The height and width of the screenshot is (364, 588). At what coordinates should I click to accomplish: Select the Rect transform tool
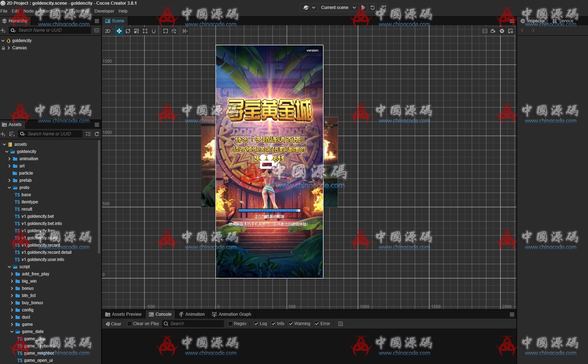click(145, 31)
